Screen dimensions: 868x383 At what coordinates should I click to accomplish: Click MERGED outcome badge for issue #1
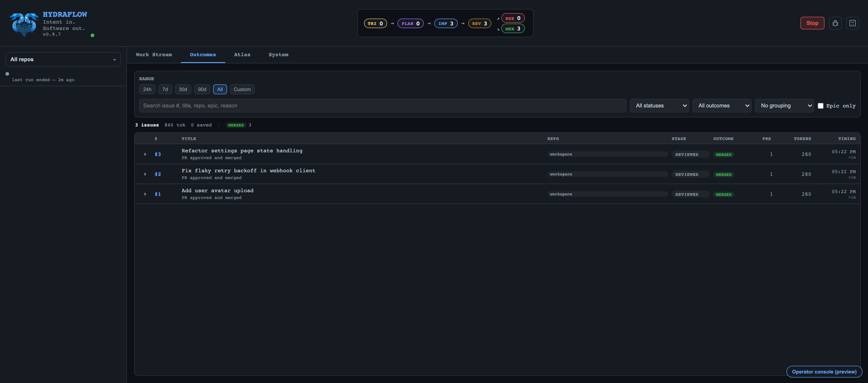click(723, 194)
